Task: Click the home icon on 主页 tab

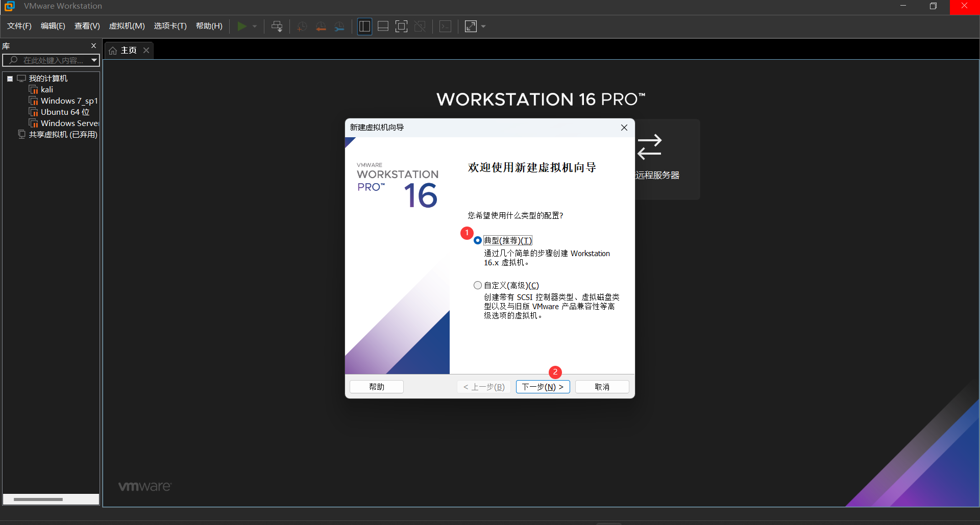Action: [x=113, y=51]
